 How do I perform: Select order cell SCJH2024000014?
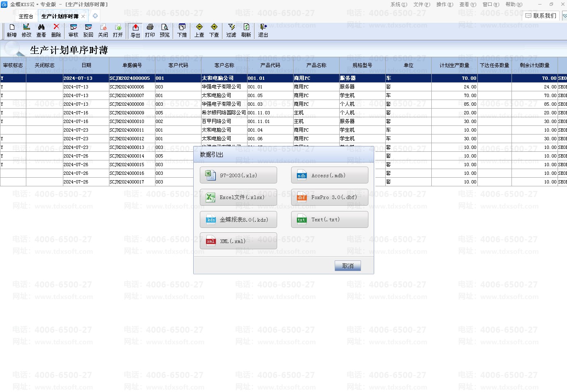point(132,156)
